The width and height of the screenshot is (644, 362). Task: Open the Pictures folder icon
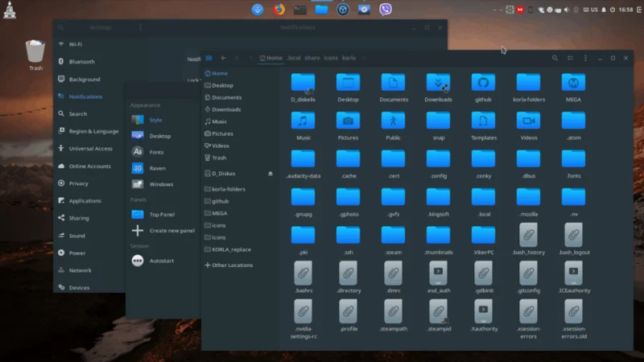click(348, 121)
